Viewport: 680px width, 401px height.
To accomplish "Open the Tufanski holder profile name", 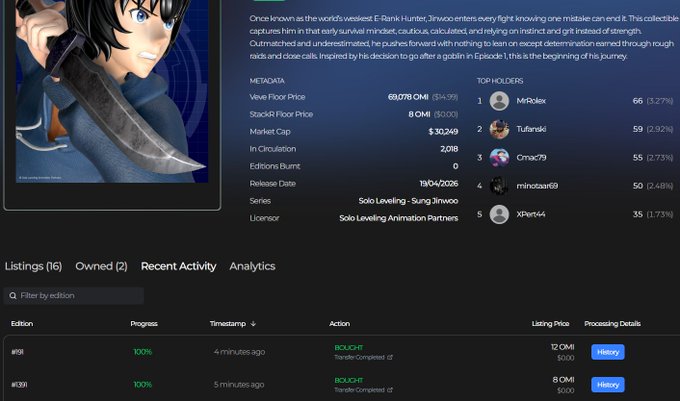I will [531, 129].
